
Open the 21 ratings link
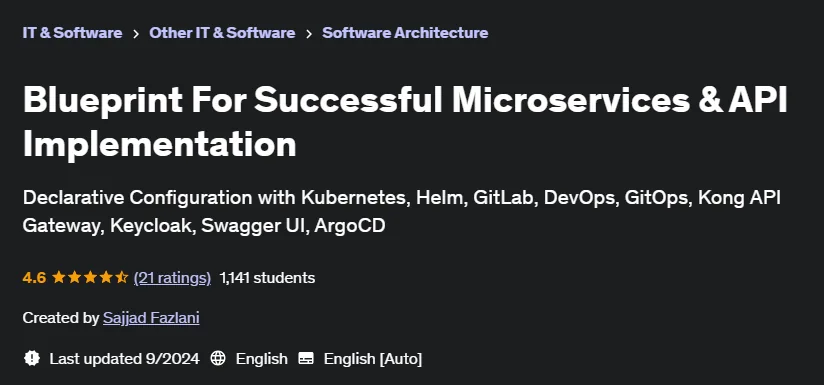pos(172,278)
